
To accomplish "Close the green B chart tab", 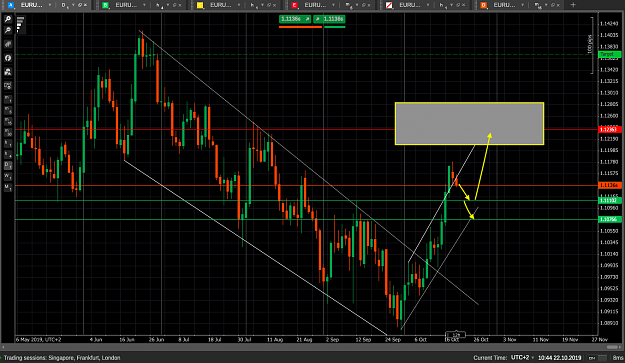I will 180,5.
